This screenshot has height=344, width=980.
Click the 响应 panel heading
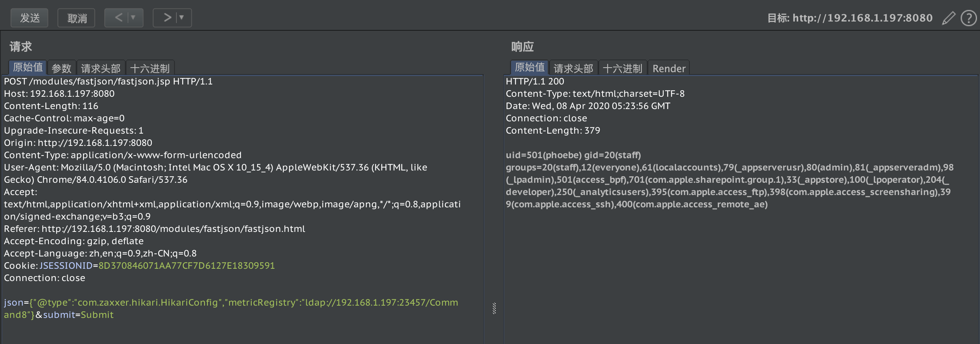click(523, 47)
